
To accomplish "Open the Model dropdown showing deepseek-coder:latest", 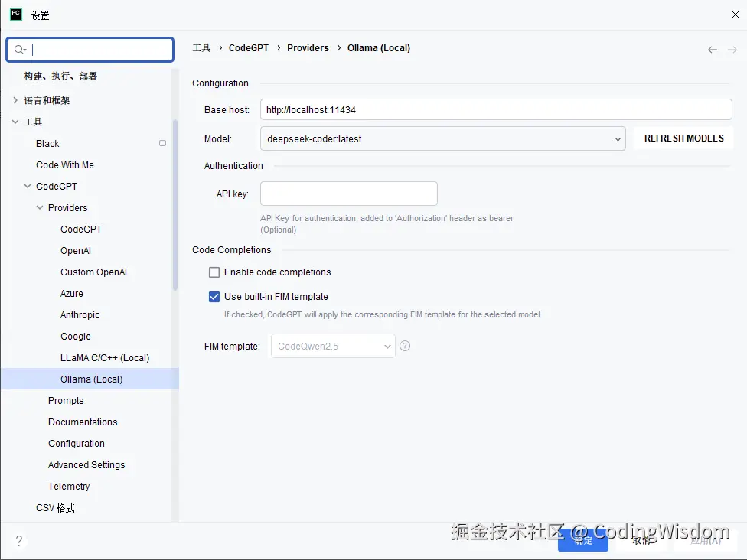I will click(442, 138).
